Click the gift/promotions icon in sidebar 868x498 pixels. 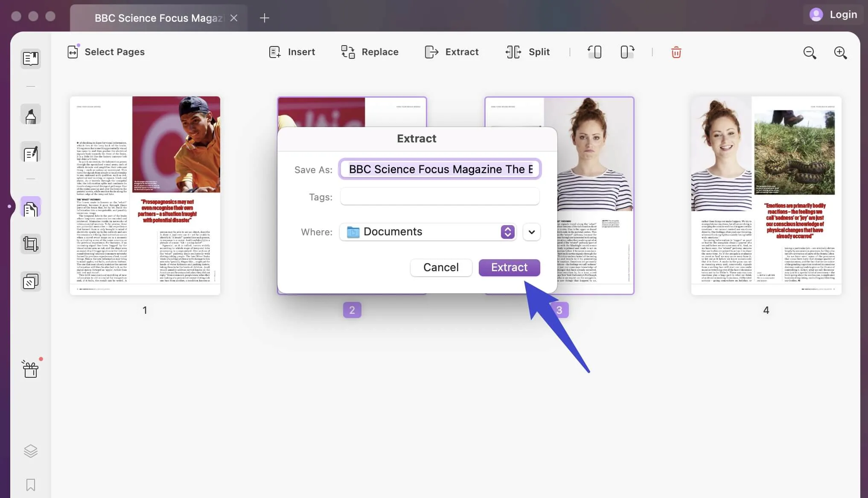tap(30, 369)
